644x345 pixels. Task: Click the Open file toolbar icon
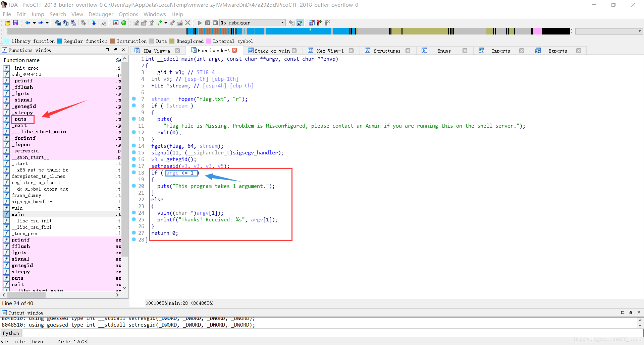[x=7, y=23]
